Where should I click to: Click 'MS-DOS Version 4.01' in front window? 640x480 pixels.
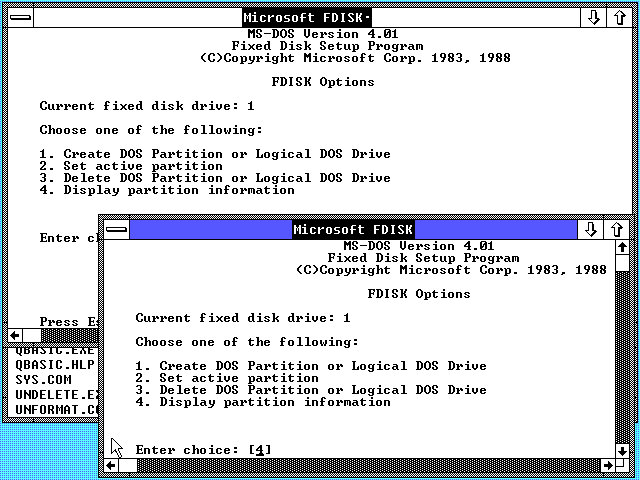(419, 246)
